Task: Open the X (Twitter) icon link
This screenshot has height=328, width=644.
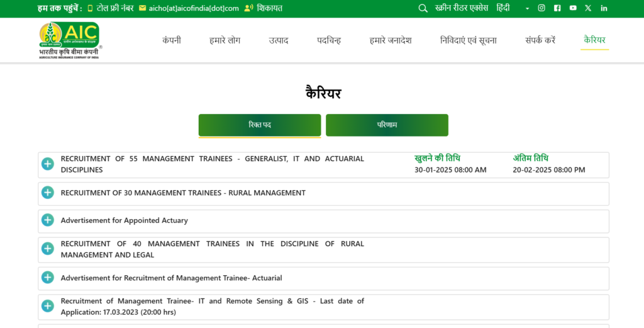Action: [588, 8]
